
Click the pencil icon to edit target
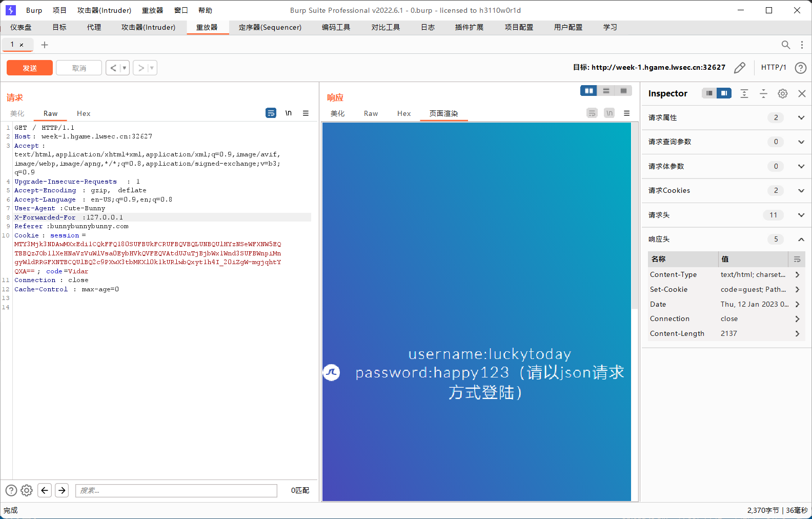point(739,68)
